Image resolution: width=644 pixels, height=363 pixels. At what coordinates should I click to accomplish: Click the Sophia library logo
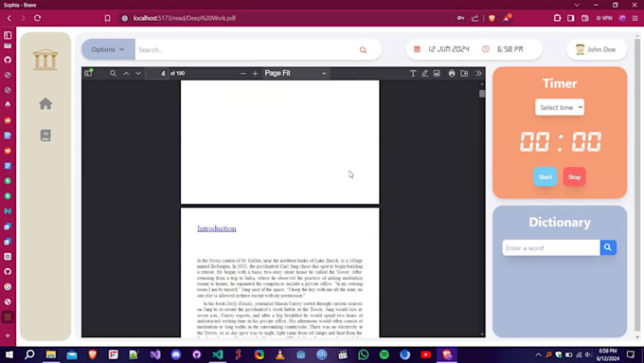coord(45,60)
